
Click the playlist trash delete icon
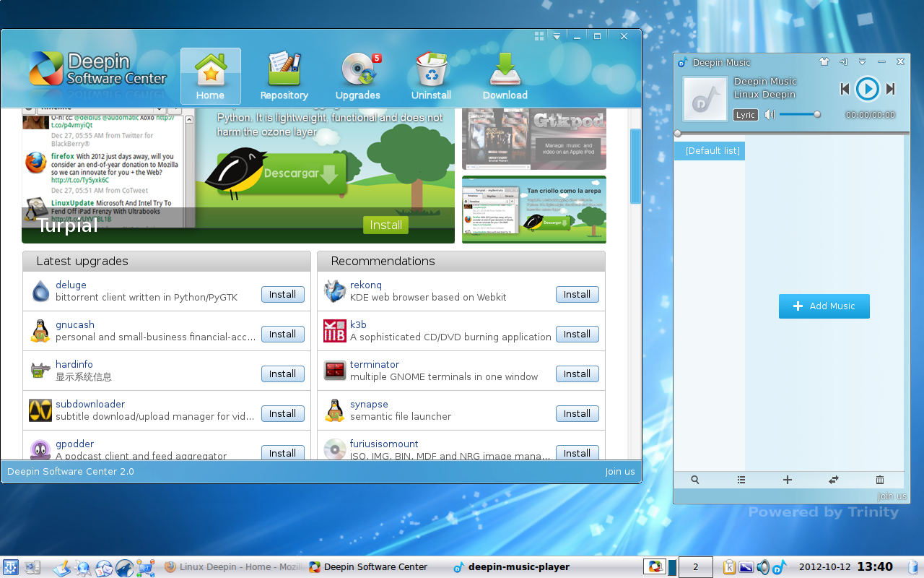tap(880, 480)
